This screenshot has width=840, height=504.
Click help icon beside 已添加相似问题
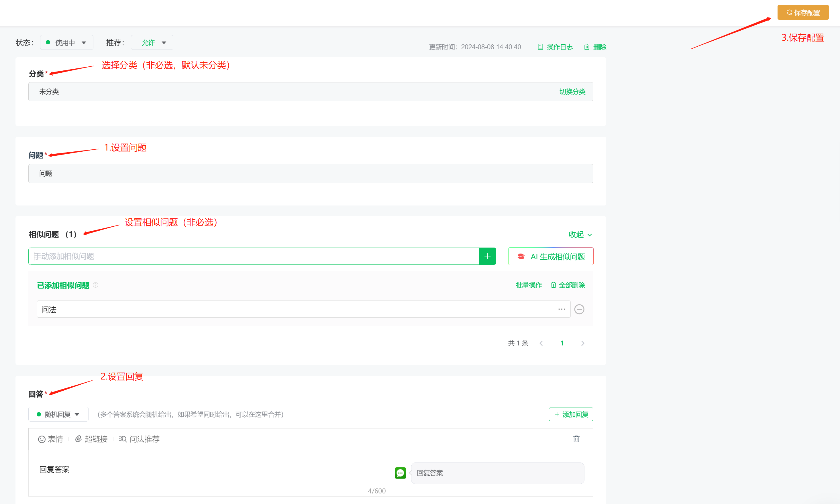(95, 285)
